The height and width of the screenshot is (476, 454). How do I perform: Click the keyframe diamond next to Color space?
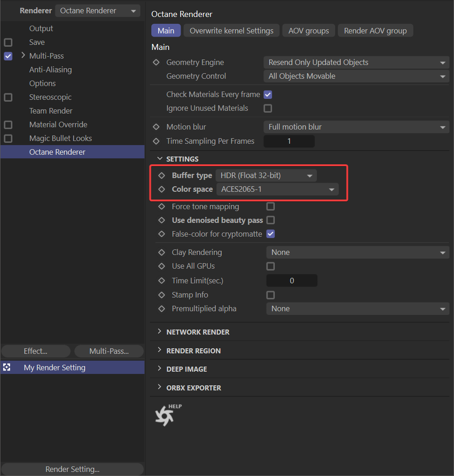tap(161, 189)
